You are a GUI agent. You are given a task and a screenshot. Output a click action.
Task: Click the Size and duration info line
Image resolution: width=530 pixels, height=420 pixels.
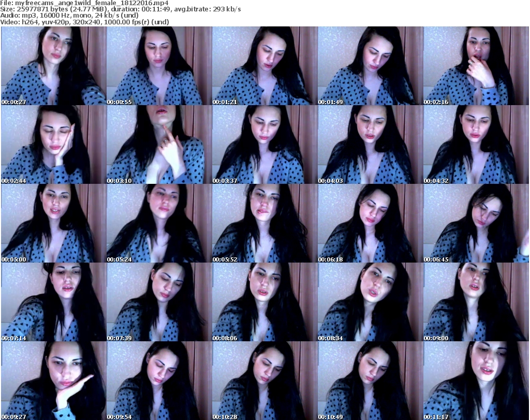[120, 9]
